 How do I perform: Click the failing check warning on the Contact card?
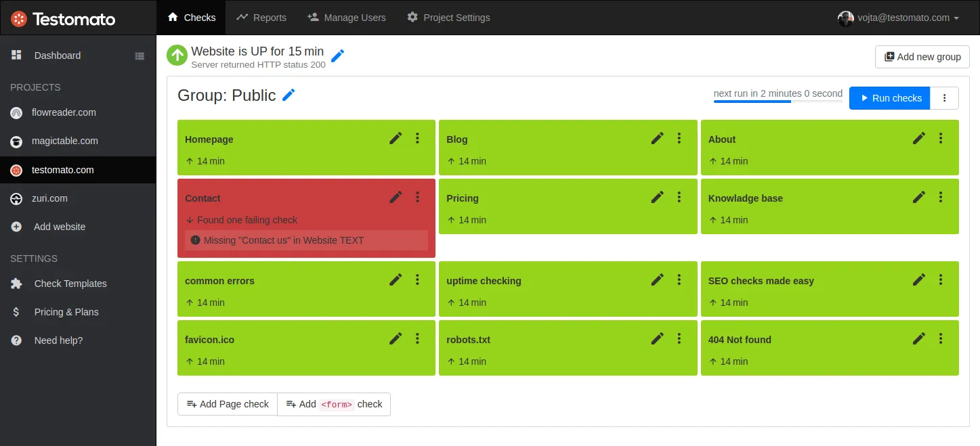tap(305, 240)
